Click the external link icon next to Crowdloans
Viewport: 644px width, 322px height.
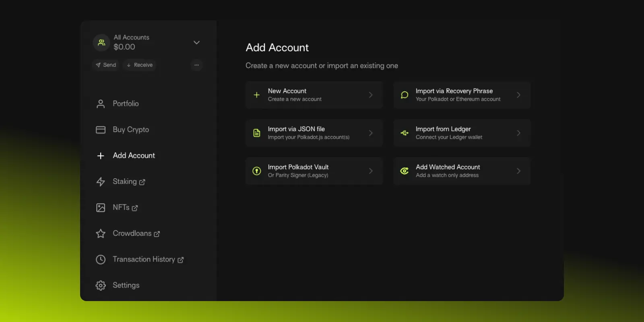157,234
